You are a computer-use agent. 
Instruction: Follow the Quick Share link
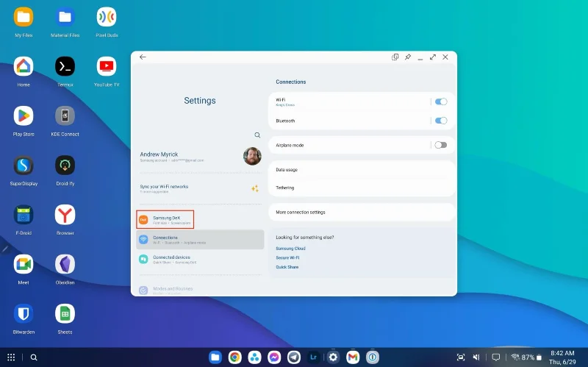[287, 267]
